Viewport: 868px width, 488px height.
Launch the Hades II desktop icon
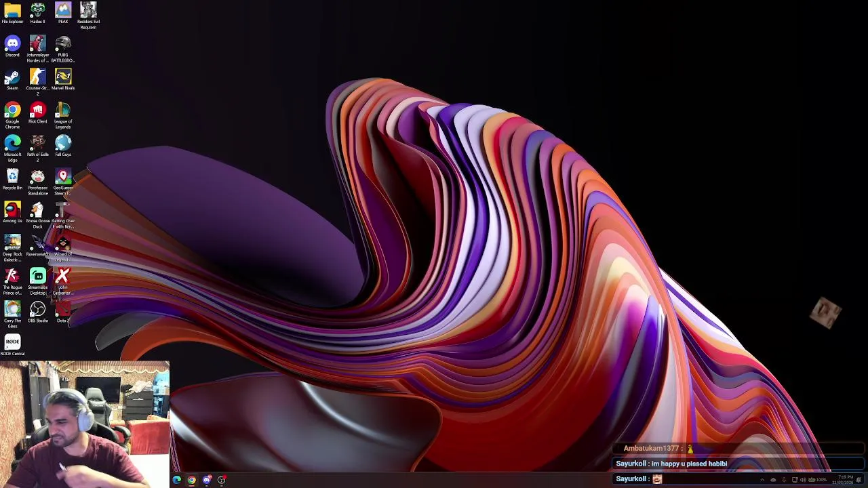click(37, 13)
